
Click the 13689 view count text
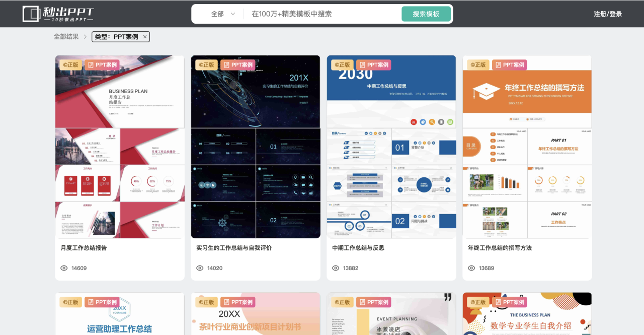click(x=487, y=268)
